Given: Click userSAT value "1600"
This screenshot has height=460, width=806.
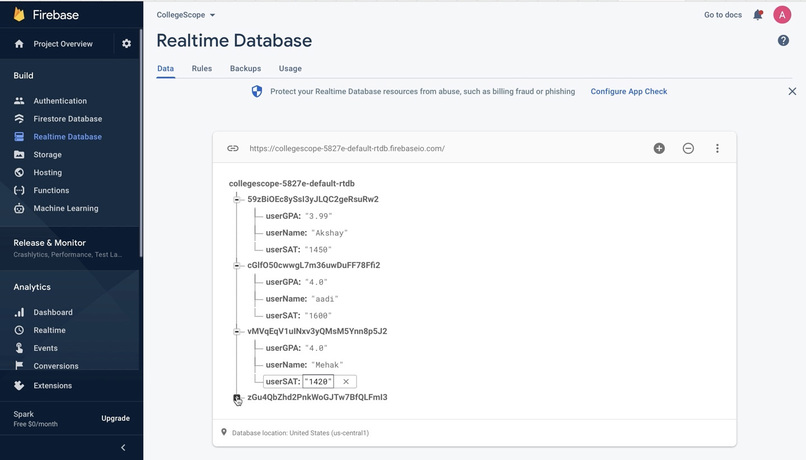Looking at the screenshot, I should coord(318,316).
